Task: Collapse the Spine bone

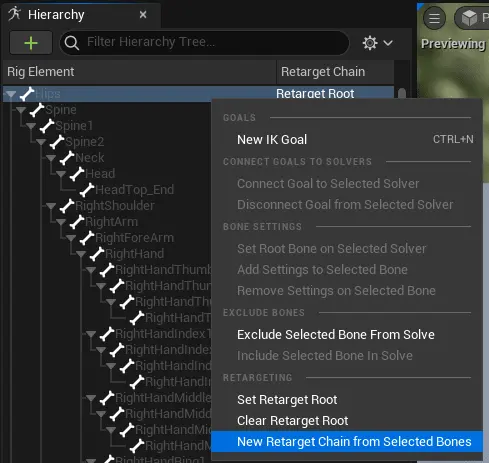Action: (21, 110)
